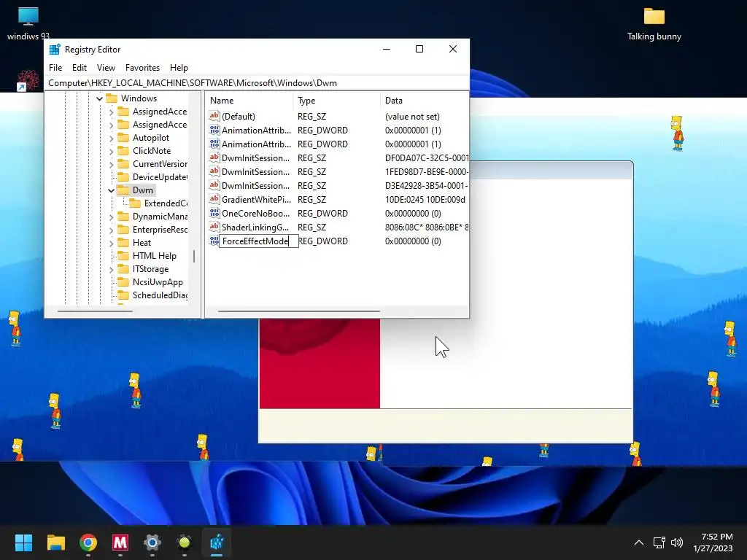The width and height of the screenshot is (747, 560).
Task: Click the data 10DE:0245 10DE:009d
Action: pos(425,200)
